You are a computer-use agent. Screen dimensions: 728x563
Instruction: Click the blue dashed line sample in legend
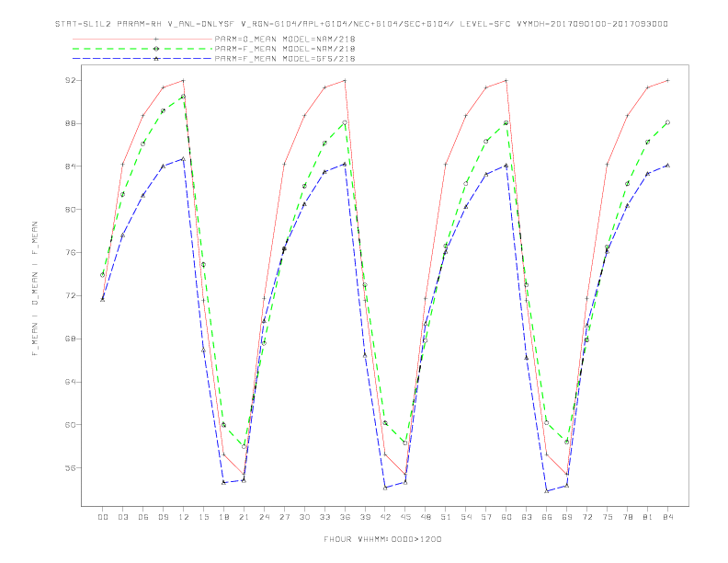[142, 59]
